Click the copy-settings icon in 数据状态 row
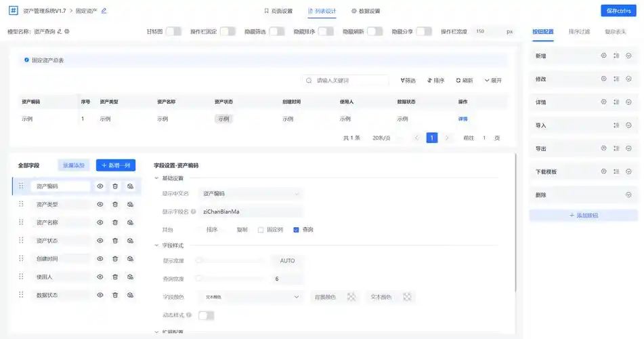Image resolution: width=644 pixels, height=339 pixels. point(130,295)
